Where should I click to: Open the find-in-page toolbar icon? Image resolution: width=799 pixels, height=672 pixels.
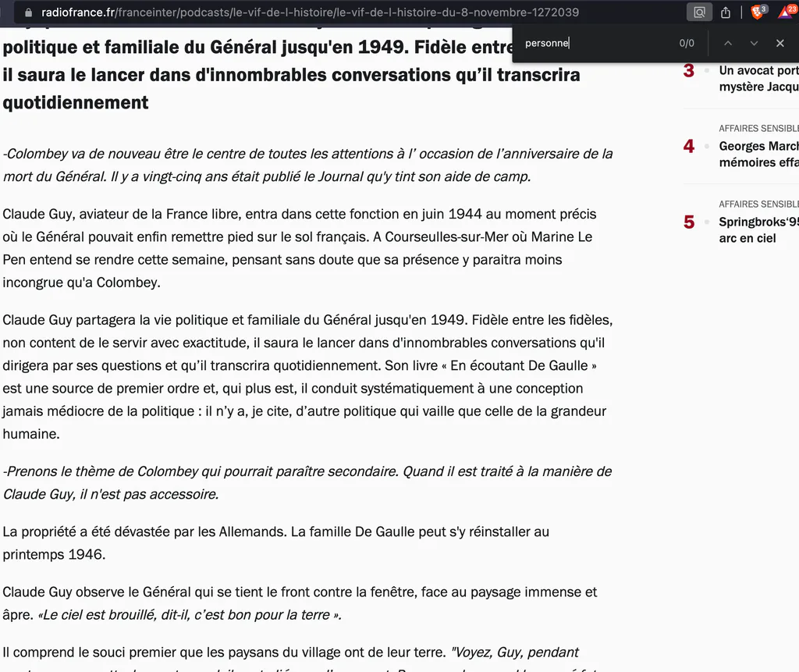[x=699, y=12]
